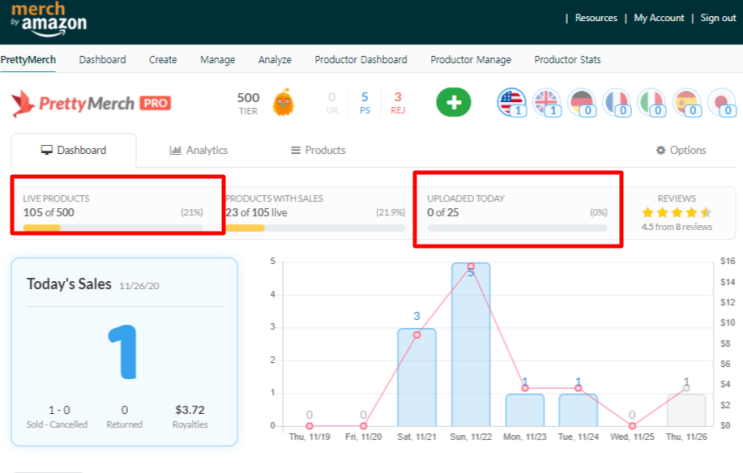Click the Today's Sales heading
Viewport: 743px width, 473px height.
point(69,284)
